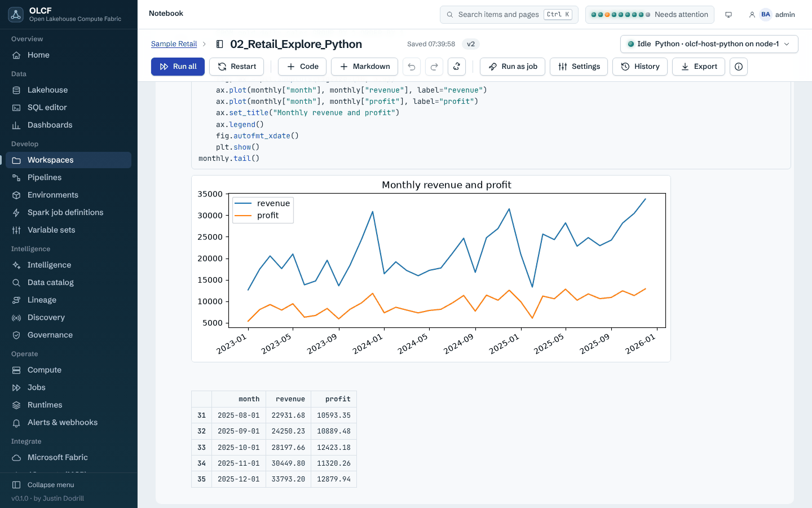This screenshot has width=812, height=508.
Task: Collapse the sidebar menu
Action: (68, 485)
